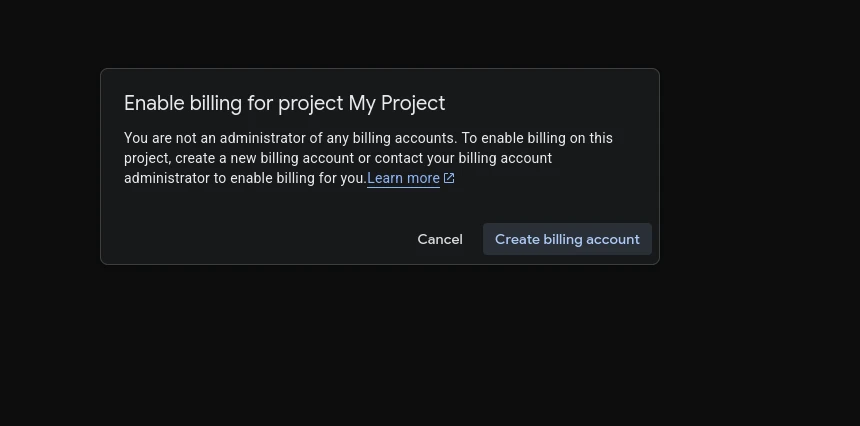
Task: Click the 'create a new billing account' sentence
Action: [x=264, y=158]
